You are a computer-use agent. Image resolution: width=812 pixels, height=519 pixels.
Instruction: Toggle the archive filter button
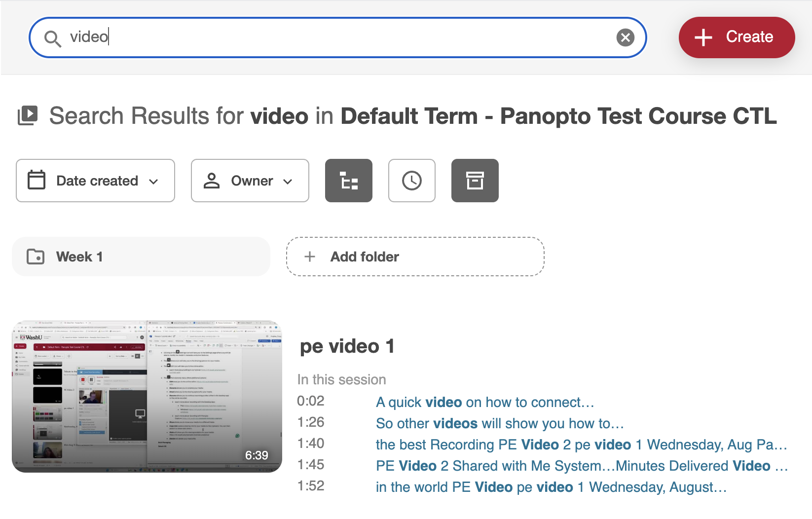(x=475, y=181)
